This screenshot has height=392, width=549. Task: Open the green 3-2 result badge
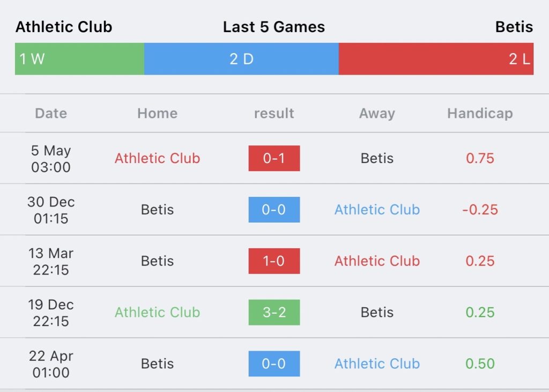(x=274, y=312)
